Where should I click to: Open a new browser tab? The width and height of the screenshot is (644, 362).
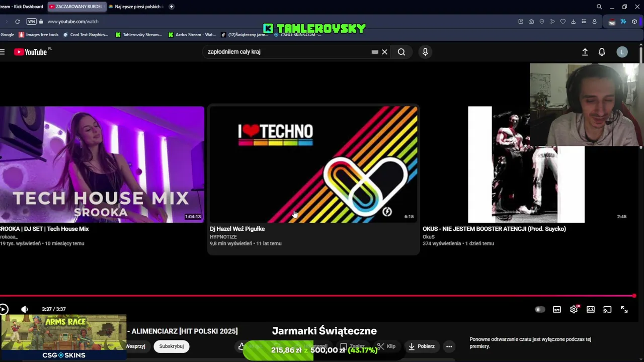[172, 7]
